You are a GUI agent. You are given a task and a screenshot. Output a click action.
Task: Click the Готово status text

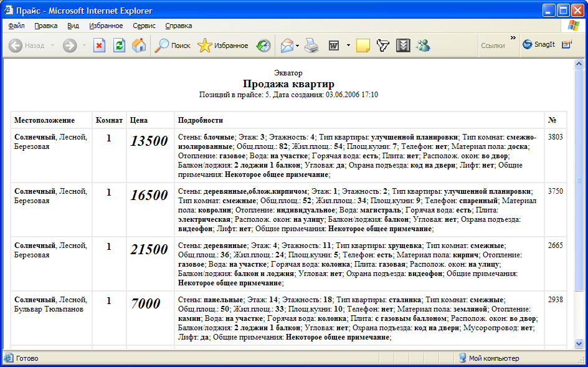coord(27,358)
